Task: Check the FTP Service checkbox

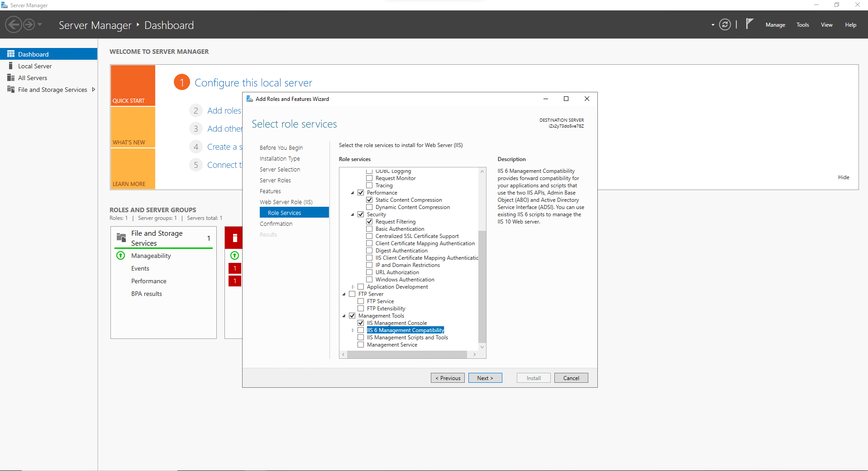Action: coord(361,301)
